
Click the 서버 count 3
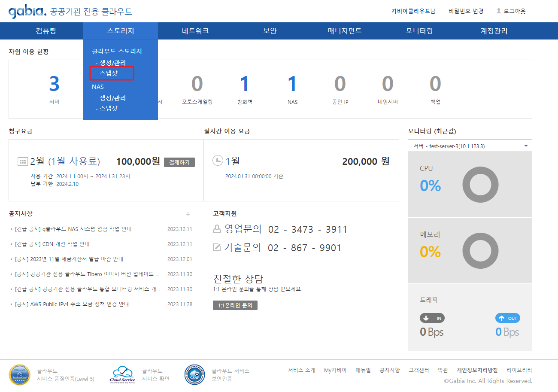[x=54, y=84]
